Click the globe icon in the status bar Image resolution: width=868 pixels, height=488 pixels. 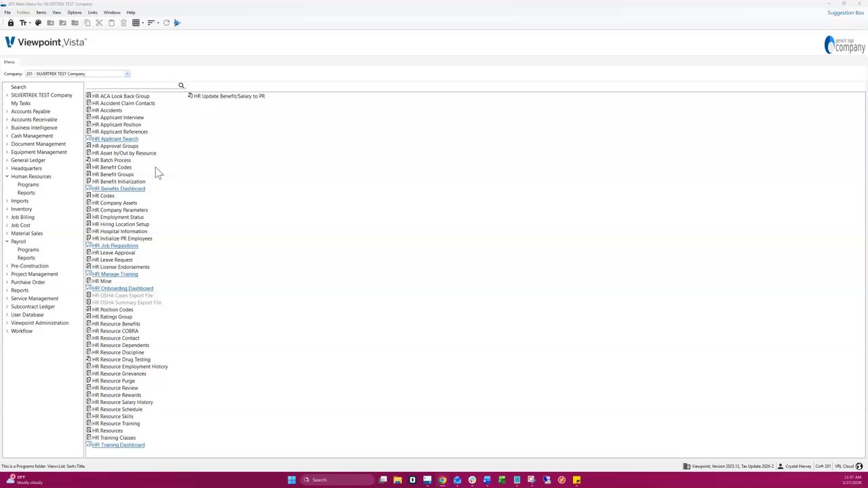[859, 466]
